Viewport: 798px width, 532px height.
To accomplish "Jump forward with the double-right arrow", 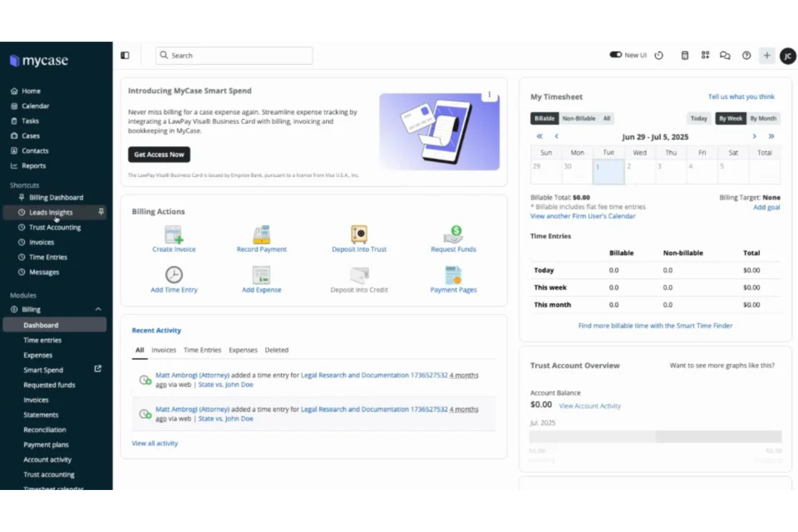I will coord(772,136).
